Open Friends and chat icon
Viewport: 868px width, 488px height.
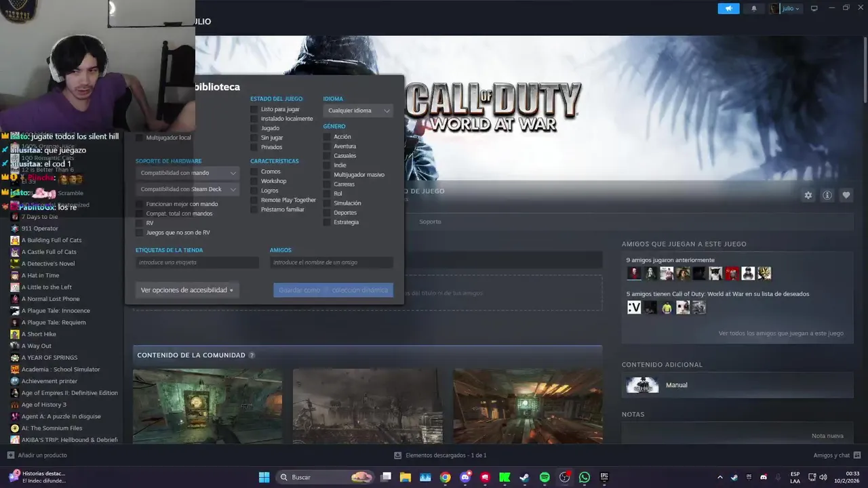point(857,455)
